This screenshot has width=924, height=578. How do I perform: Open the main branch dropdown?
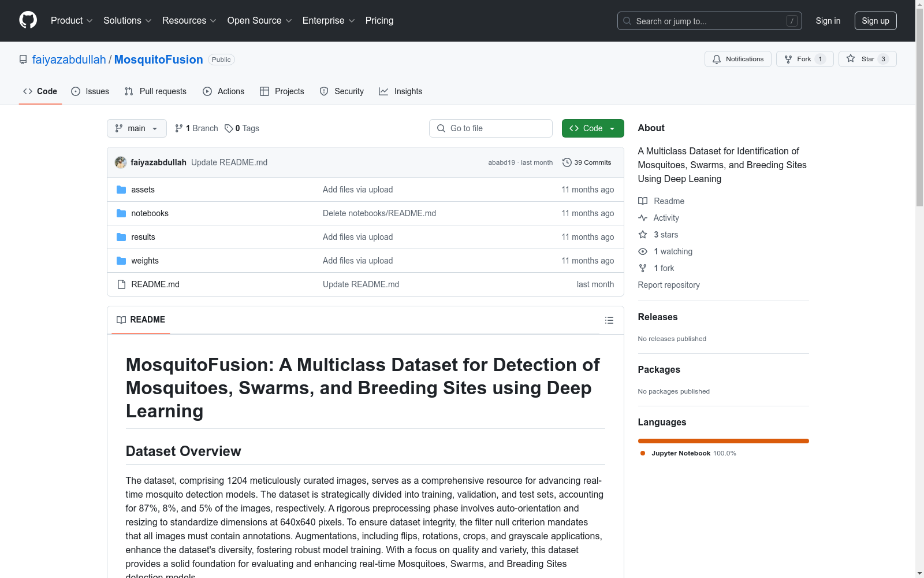137,128
